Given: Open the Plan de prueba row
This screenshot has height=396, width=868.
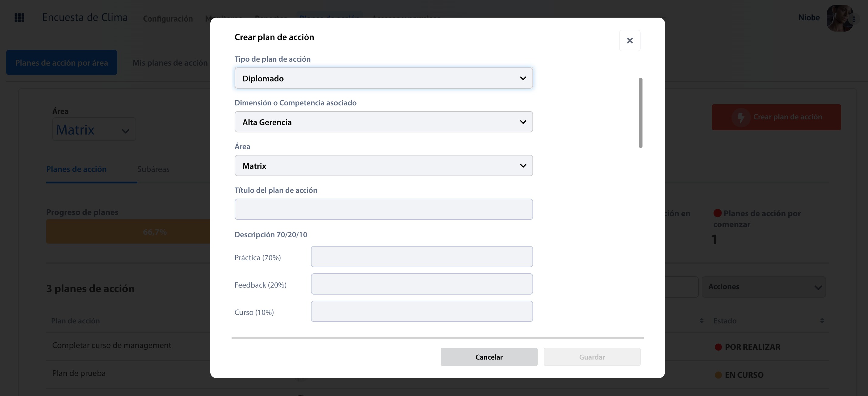Looking at the screenshot, I should click(79, 373).
